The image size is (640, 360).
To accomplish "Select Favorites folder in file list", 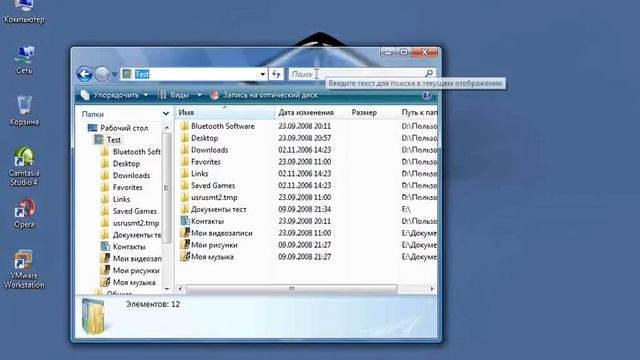I will (200, 162).
